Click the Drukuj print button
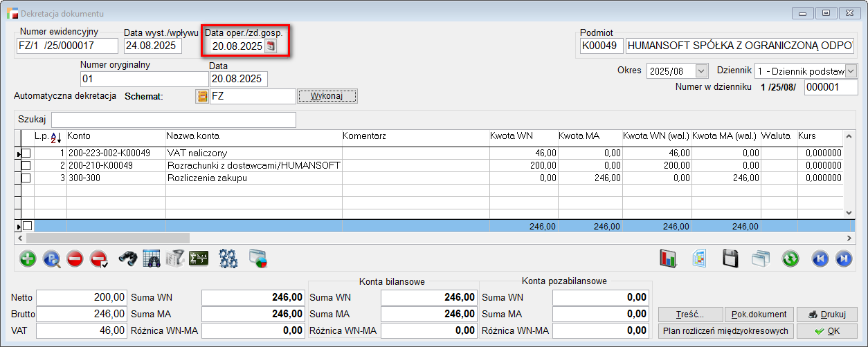This screenshot has height=347, width=868. [x=826, y=315]
